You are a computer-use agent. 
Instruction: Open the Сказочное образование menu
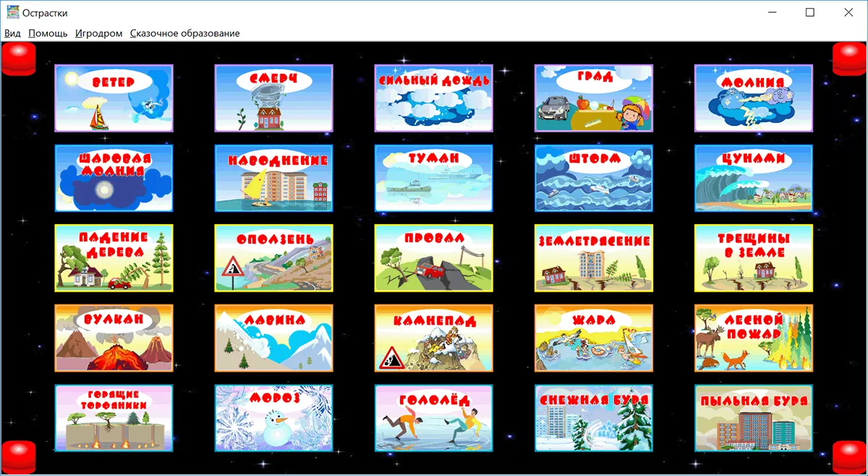pos(184,33)
